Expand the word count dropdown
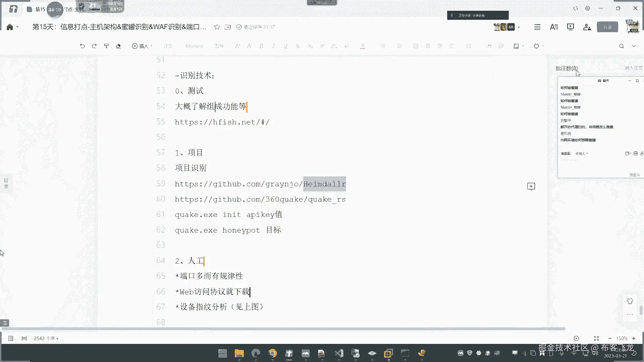The image size is (644, 362). click(46, 339)
